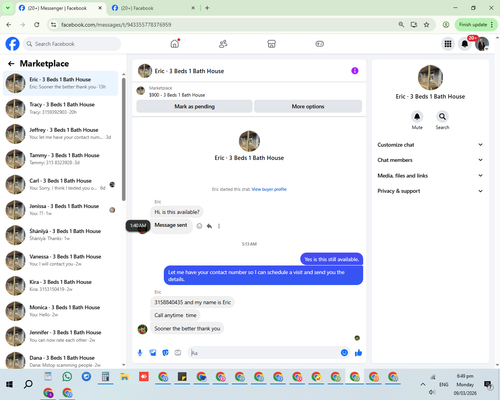The width and height of the screenshot is (500, 400).
Task: Open the $900 - 3 Beds 1 Bath House listing
Action: click(177, 95)
